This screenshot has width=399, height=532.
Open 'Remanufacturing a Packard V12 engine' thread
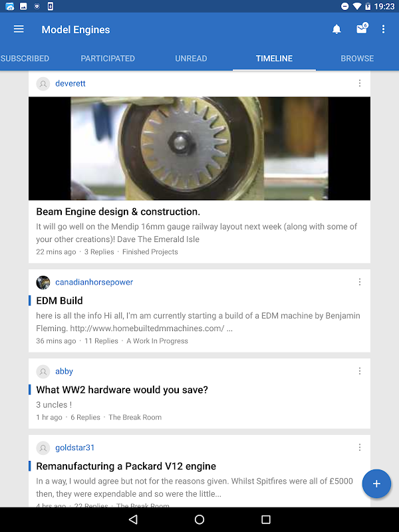[126, 466]
